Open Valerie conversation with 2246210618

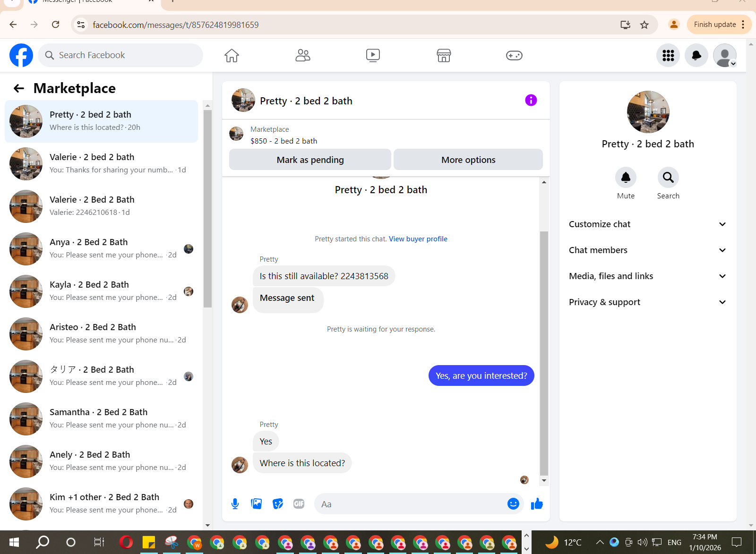101,206
